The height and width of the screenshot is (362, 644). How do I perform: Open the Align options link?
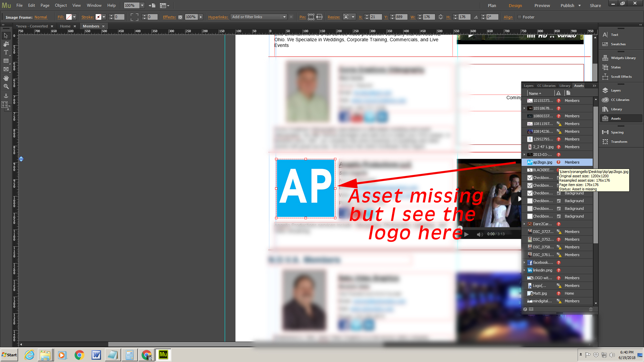[x=508, y=17]
